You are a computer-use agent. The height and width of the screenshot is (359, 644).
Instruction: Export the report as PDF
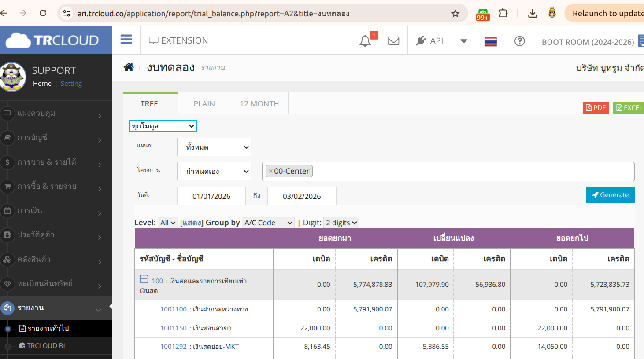click(x=596, y=108)
